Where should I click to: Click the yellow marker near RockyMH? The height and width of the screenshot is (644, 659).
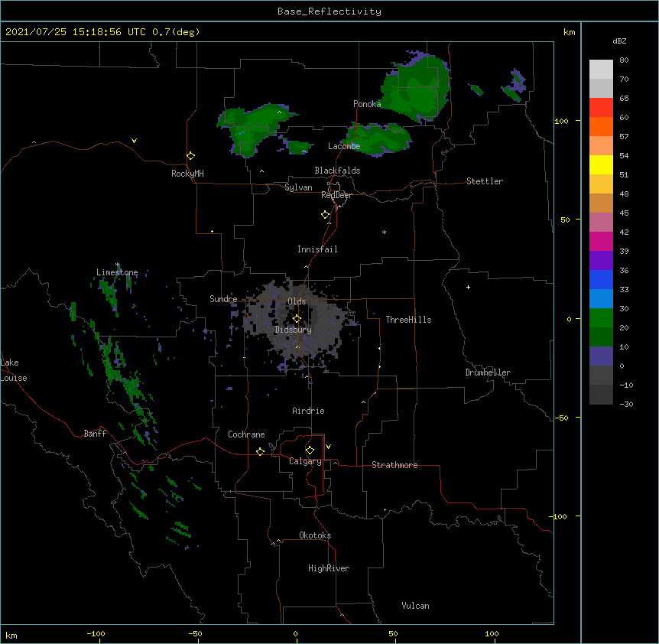[x=190, y=156]
